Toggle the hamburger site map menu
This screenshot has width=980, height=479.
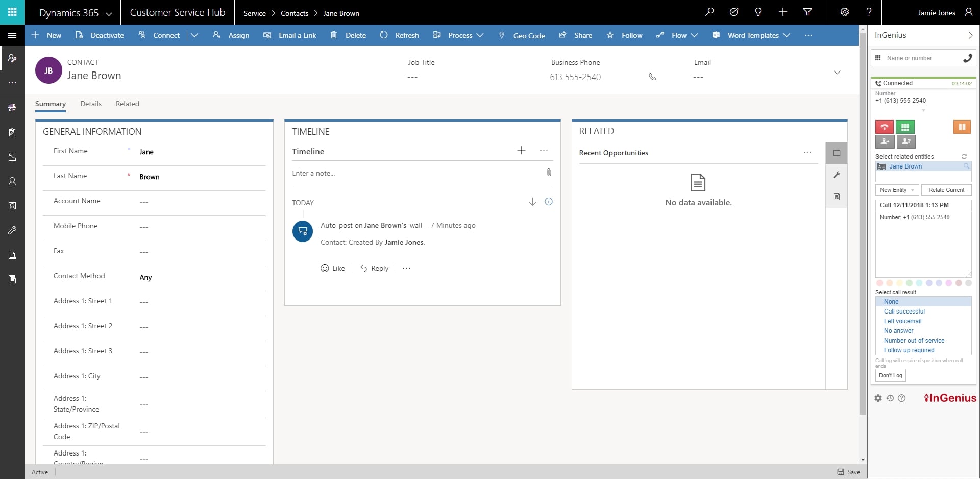click(12, 35)
